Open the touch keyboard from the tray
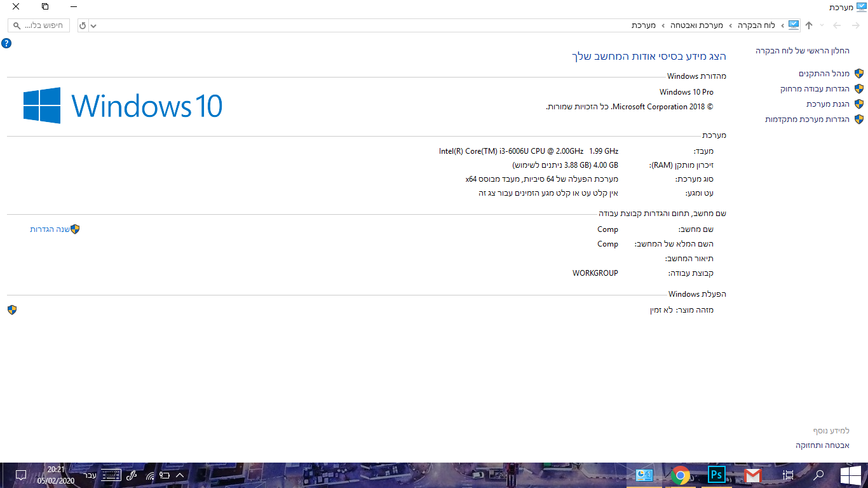 [111, 475]
